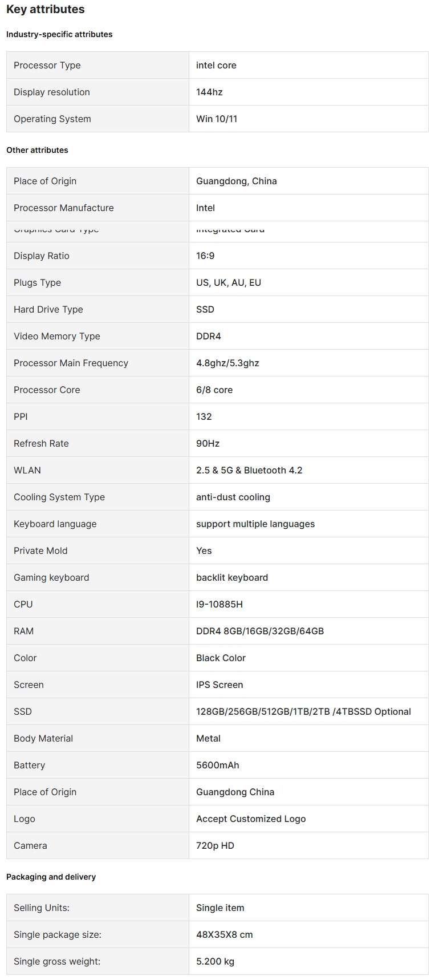Viewport: 439px width, 980px height.
Task: Click the "Cooling System Type" label
Action: click(x=59, y=497)
